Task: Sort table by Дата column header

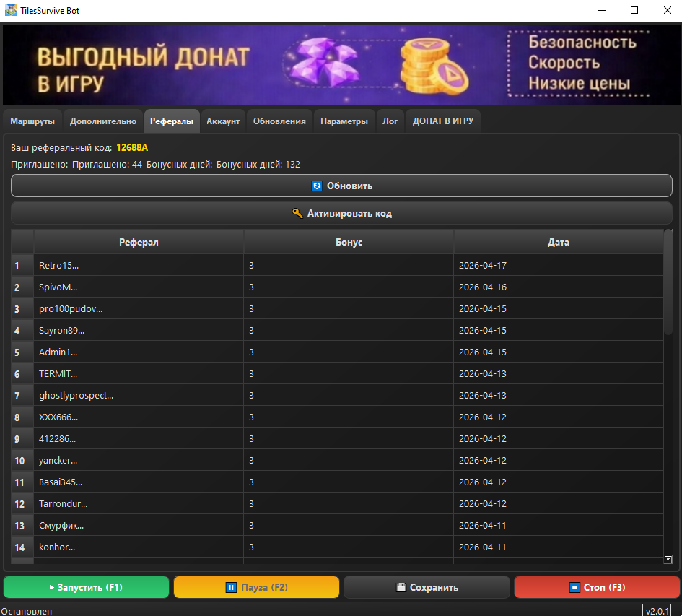Action: (x=558, y=242)
